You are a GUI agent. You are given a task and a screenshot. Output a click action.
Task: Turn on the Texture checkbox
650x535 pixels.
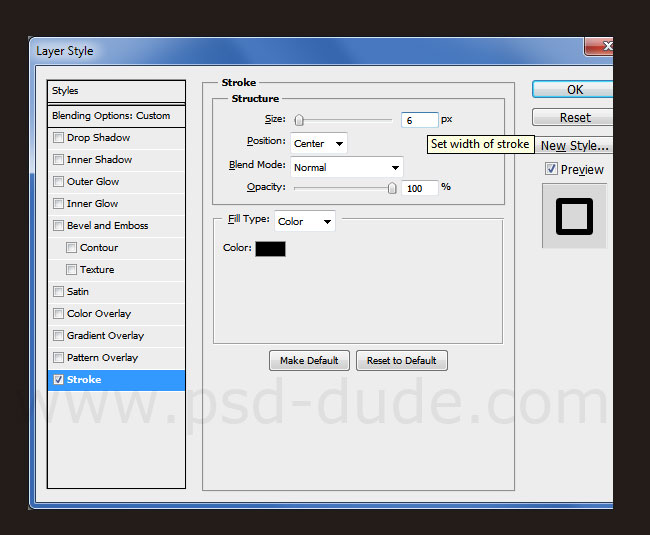[x=72, y=270]
